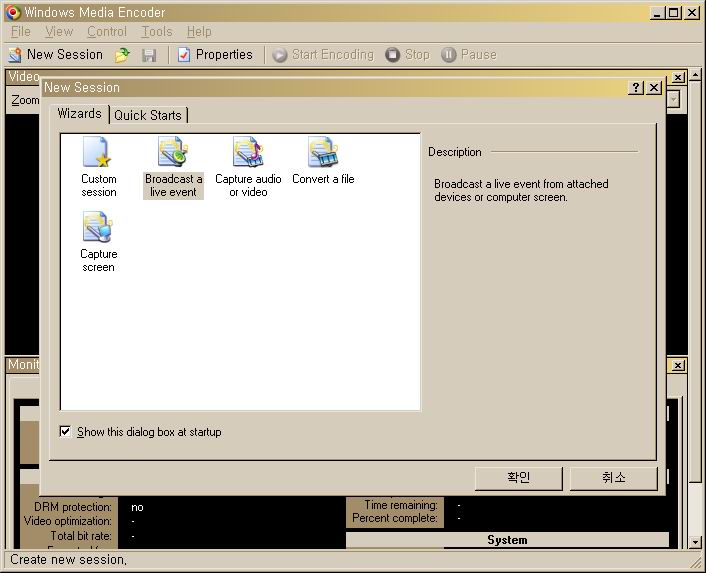Click the 'Percent complete:' label
706x573 pixels.
click(x=395, y=518)
